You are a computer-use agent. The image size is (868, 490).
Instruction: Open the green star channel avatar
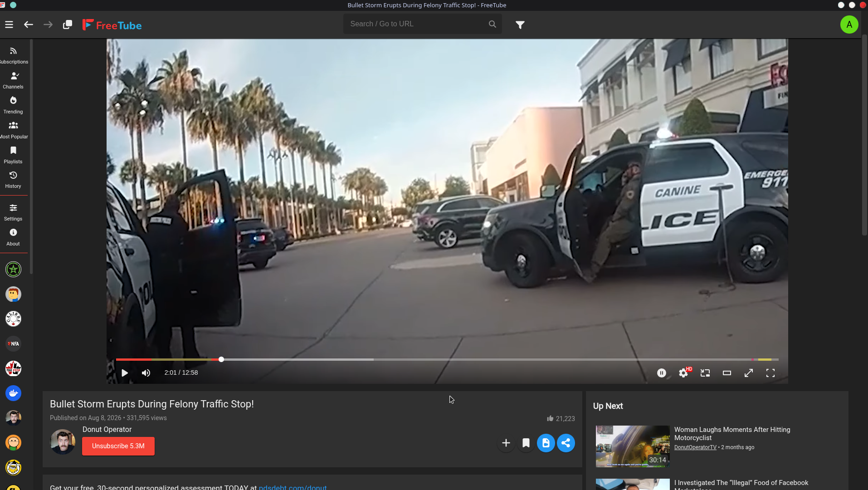pos(13,269)
